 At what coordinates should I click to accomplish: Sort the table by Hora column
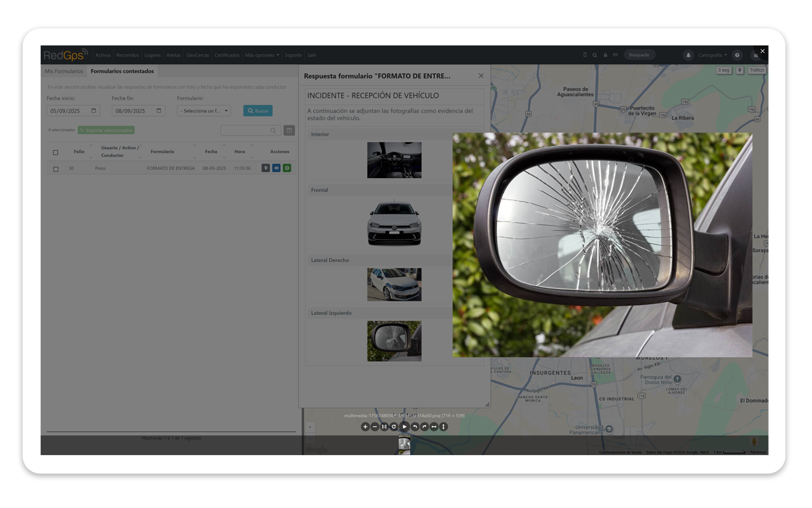[240, 152]
